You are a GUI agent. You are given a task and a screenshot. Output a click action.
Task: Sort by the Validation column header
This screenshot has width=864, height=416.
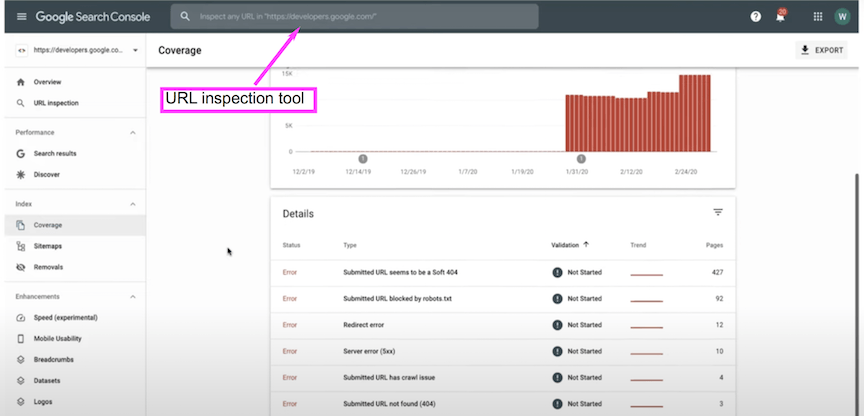click(570, 245)
